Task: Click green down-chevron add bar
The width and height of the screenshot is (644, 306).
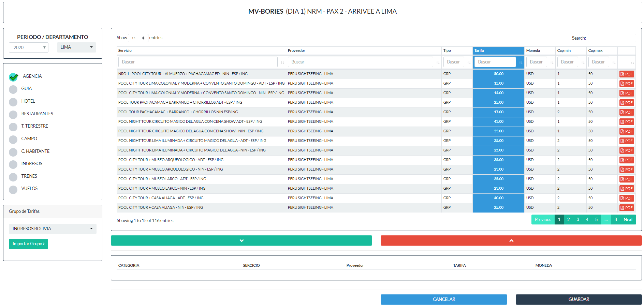Action: [241, 241]
